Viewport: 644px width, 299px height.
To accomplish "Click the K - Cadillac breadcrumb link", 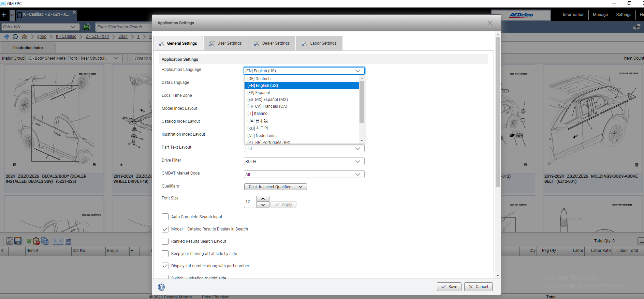I will click(x=66, y=36).
